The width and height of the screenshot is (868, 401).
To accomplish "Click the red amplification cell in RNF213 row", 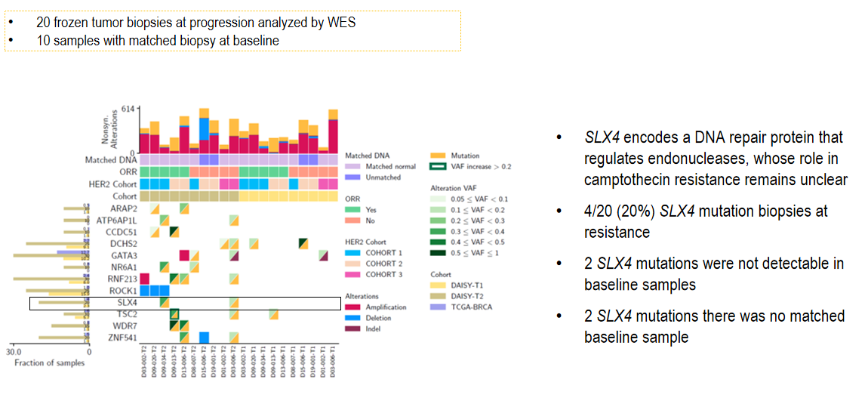I will tap(145, 279).
